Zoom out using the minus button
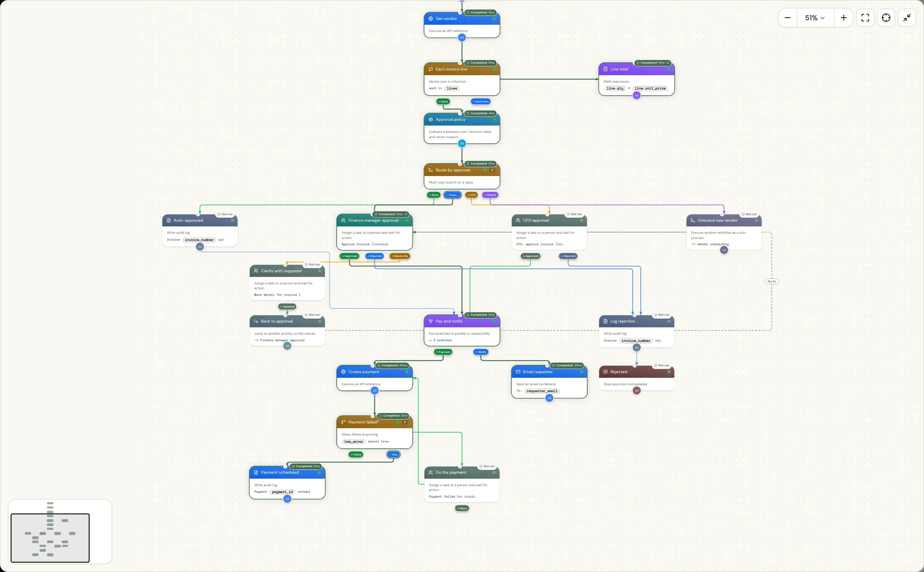This screenshot has height=572, width=924. click(x=788, y=18)
